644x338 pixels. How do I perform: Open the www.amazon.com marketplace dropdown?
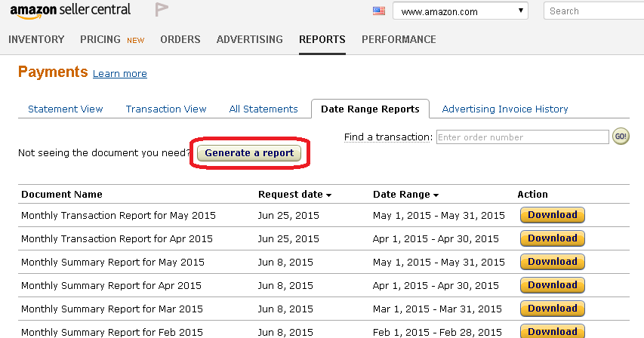click(460, 11)
